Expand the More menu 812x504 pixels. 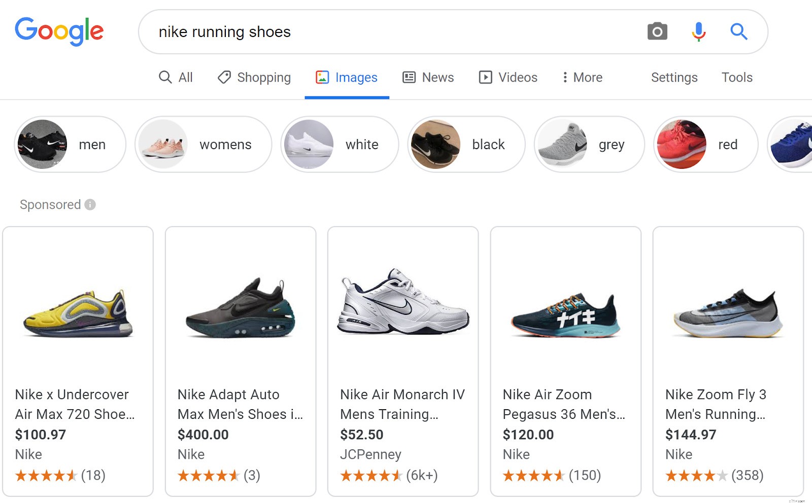pos(582,77)
